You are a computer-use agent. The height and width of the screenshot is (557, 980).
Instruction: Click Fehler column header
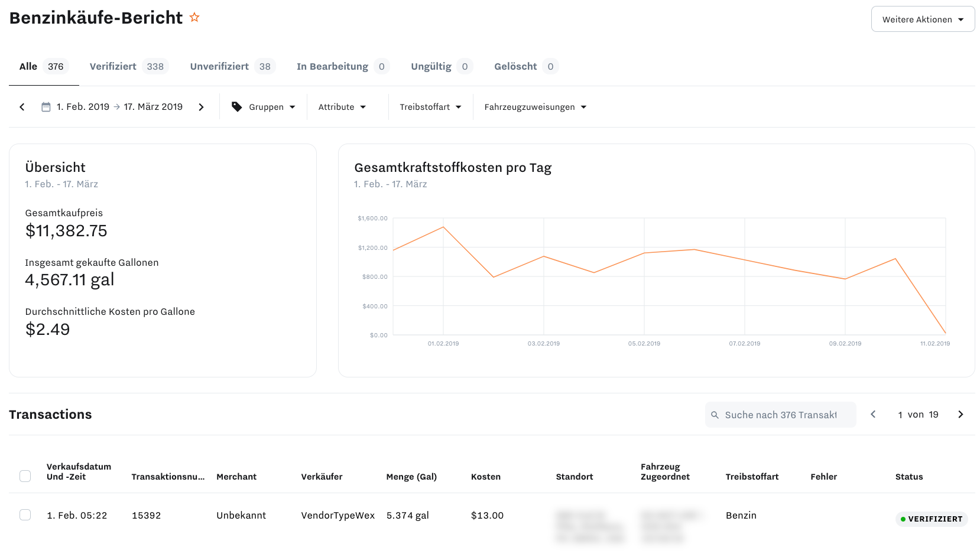(823, 477)
